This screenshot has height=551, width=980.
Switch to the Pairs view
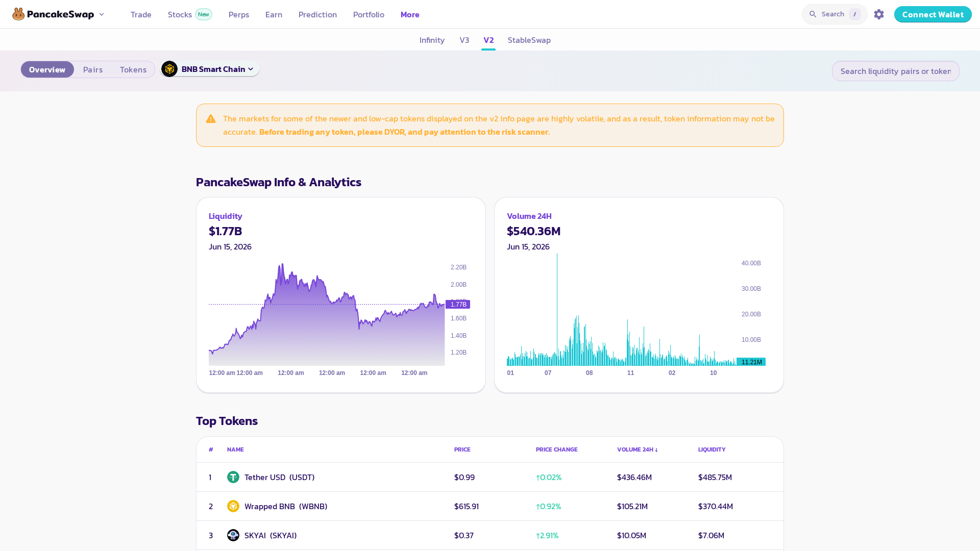[93, 69]
